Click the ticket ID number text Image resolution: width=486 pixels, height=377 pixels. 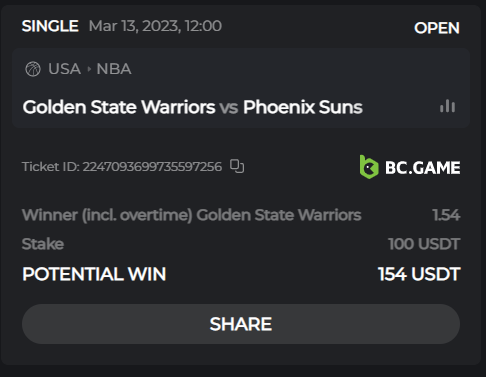152,167
